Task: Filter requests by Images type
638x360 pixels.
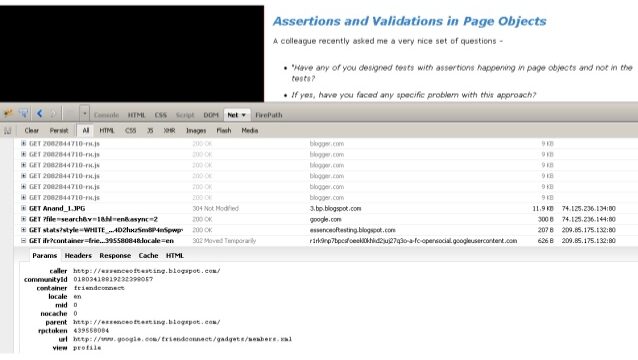Action: (x=196, y=131)
